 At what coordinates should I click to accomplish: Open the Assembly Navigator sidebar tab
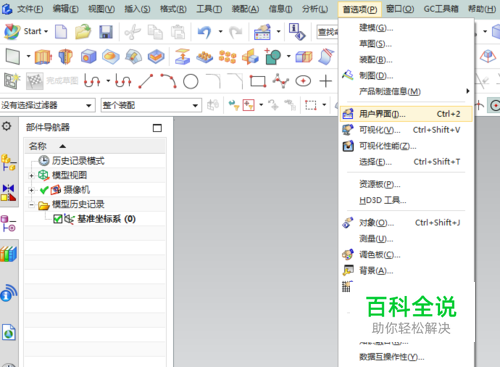coord(8,162)
